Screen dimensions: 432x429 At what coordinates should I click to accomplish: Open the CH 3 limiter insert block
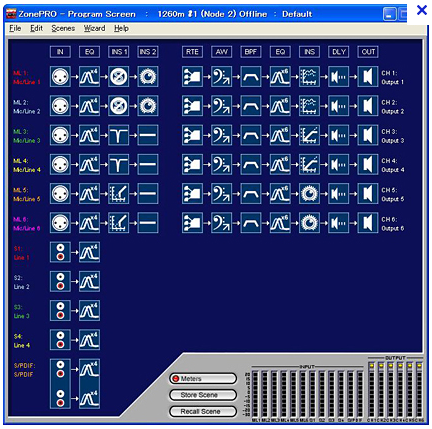click(x=309, y=135)
